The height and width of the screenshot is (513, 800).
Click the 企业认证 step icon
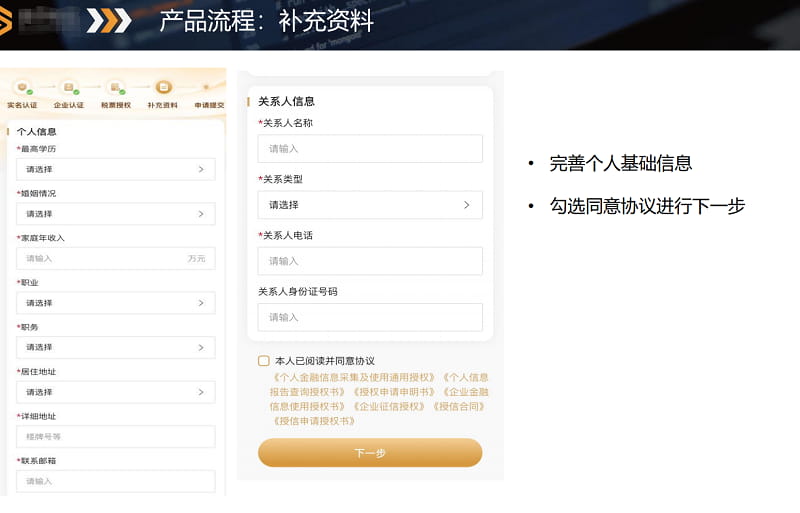pos(69,87)
